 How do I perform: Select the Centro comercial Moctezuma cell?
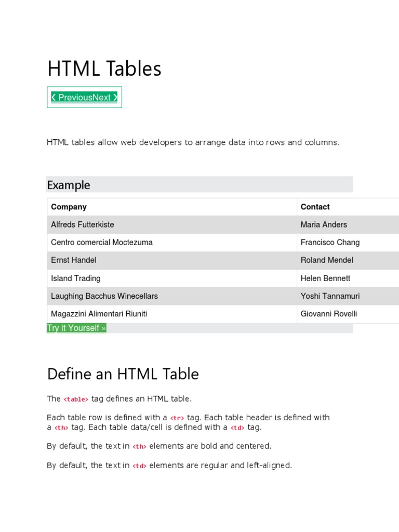click(102, 242)
